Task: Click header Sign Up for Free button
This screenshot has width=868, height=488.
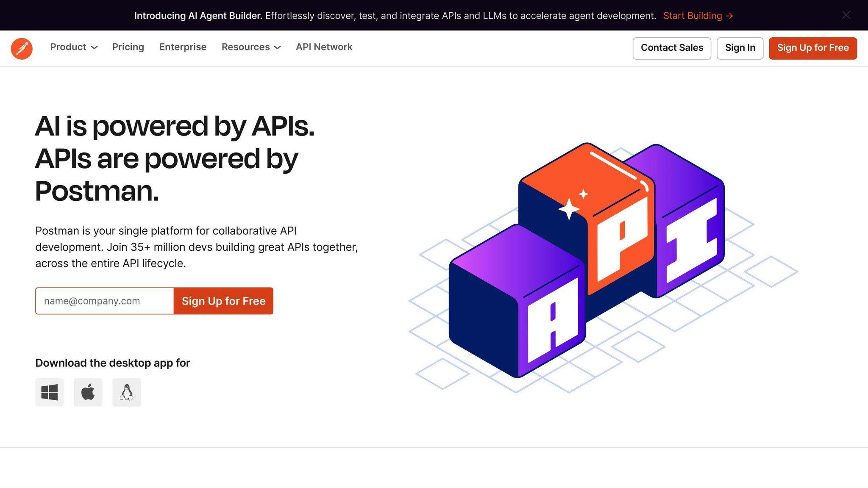Action: [x=812, y=48]
